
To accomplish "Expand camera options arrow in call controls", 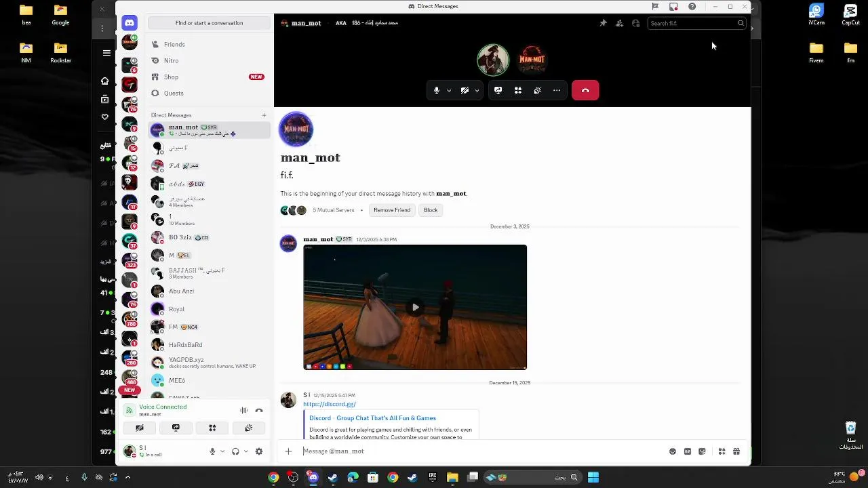I will point(477,90).
